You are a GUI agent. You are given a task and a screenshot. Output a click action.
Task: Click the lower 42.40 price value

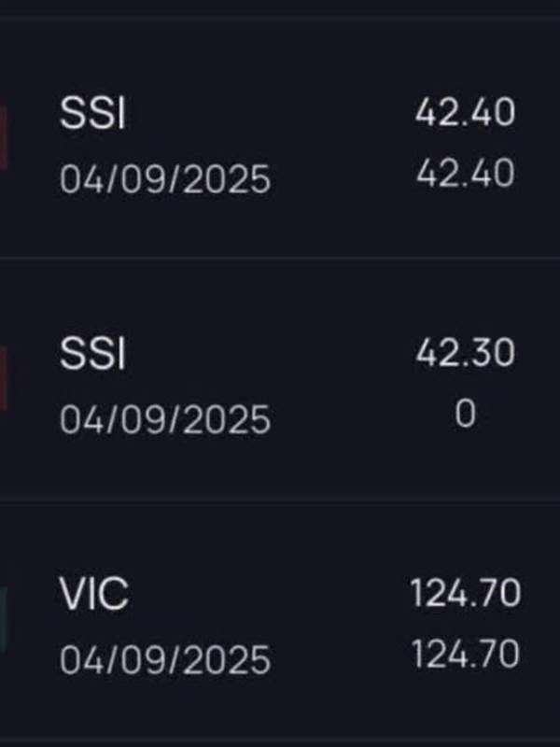click(x=465, y=174)
